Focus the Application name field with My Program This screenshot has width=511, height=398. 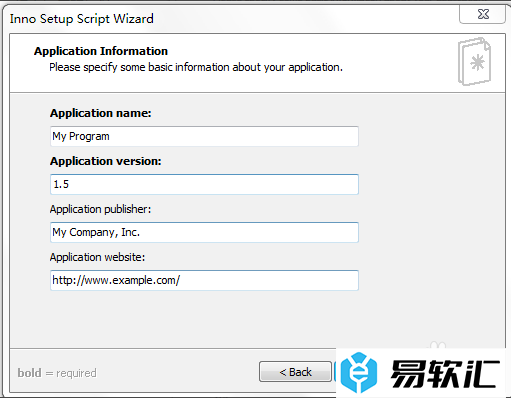(204, 136)
